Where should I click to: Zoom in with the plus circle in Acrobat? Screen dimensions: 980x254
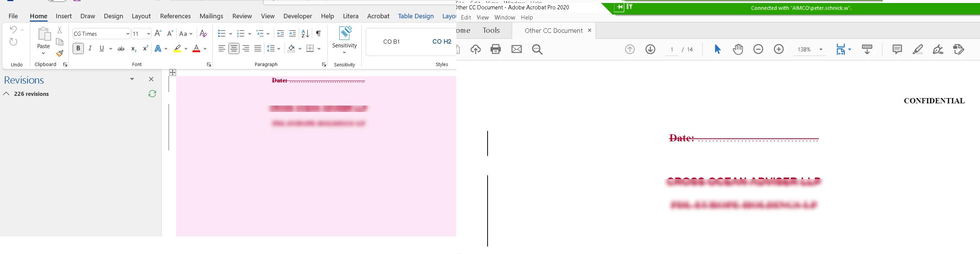[x=779, y=49]
